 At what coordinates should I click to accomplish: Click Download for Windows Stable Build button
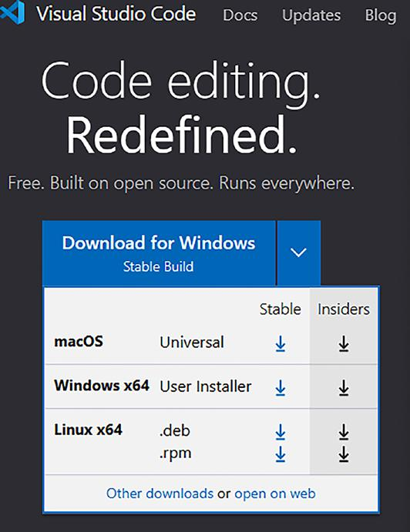pos(159,253)
